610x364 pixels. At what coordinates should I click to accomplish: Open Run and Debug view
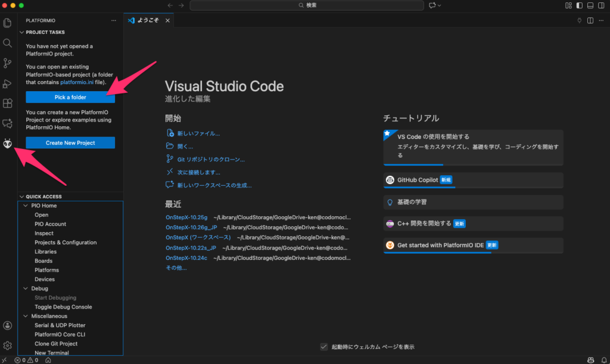[x=8, y=83]
